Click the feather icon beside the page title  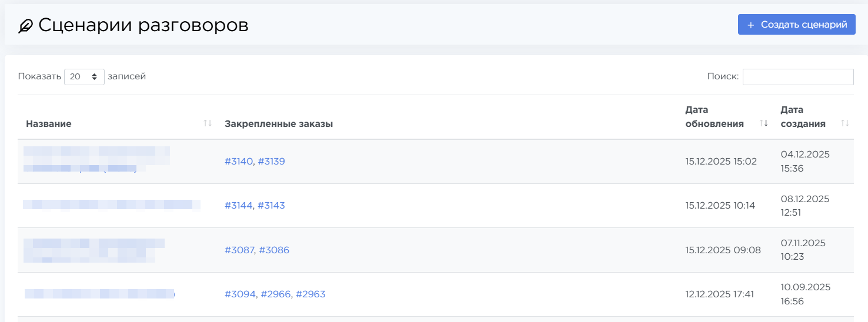(26, 26)
